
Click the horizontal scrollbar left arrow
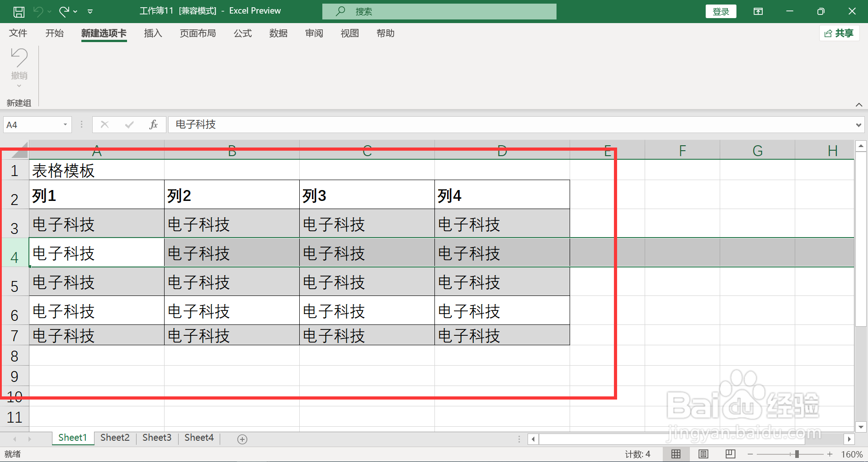pyautogui.click(x=533, y=439)
